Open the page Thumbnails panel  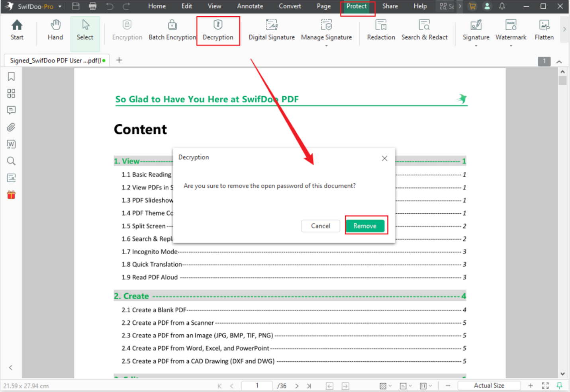(x=11, y=93)
